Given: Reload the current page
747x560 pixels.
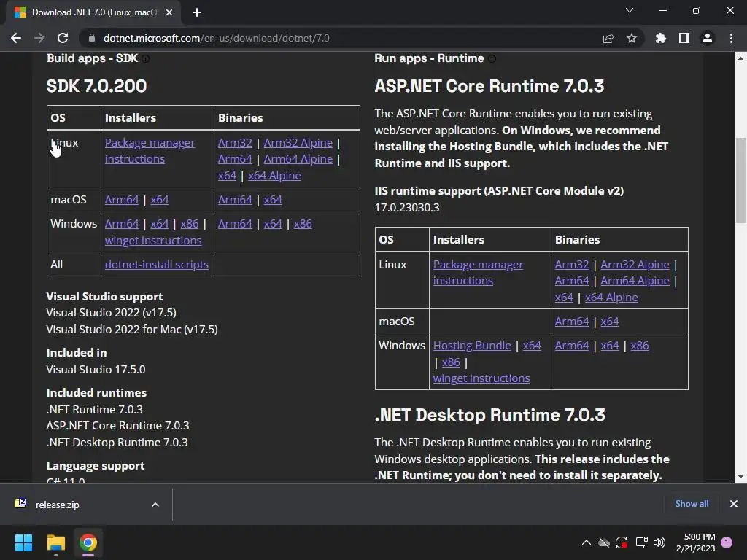Looking at the screenshot, I should click(x=63, y=38).
